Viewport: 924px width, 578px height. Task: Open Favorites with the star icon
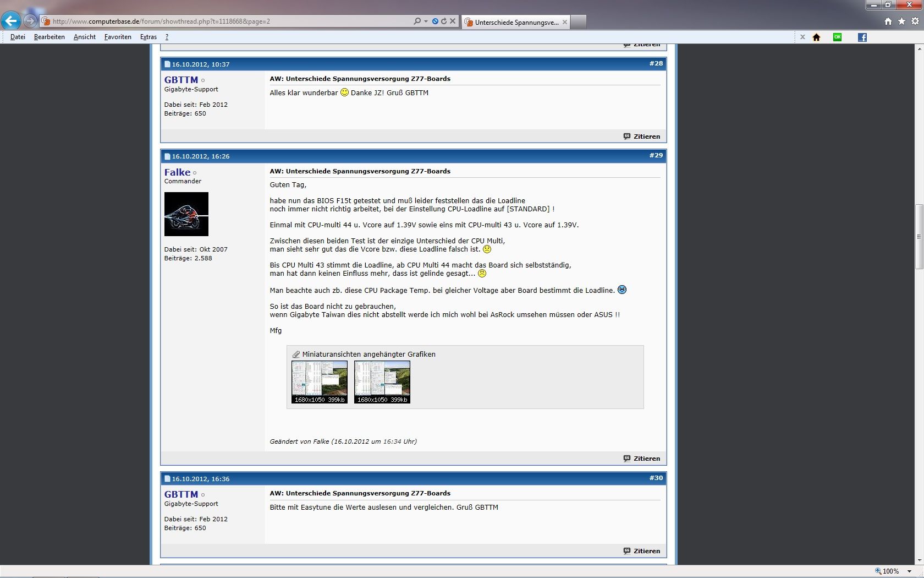[901, 21]
